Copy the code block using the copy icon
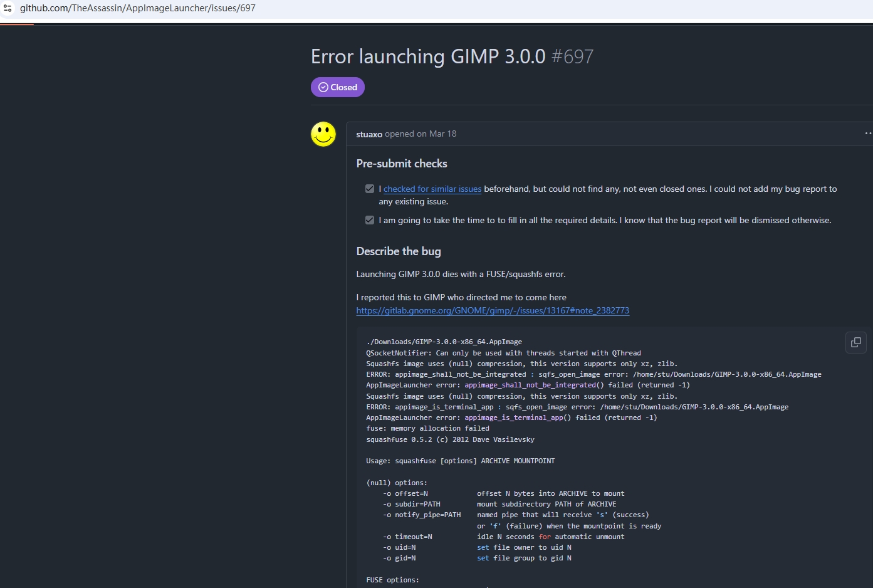873x588 pixels. tap(856, 342)
